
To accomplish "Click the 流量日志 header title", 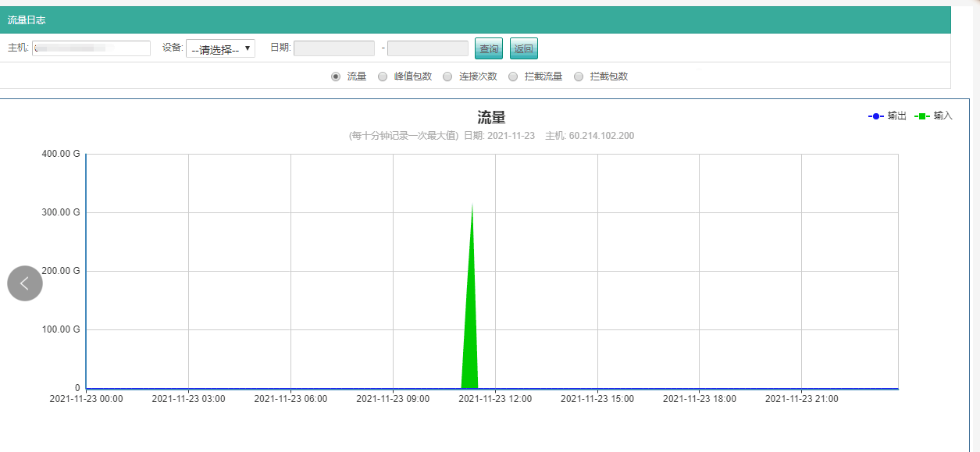I will (x=27, y=20).
